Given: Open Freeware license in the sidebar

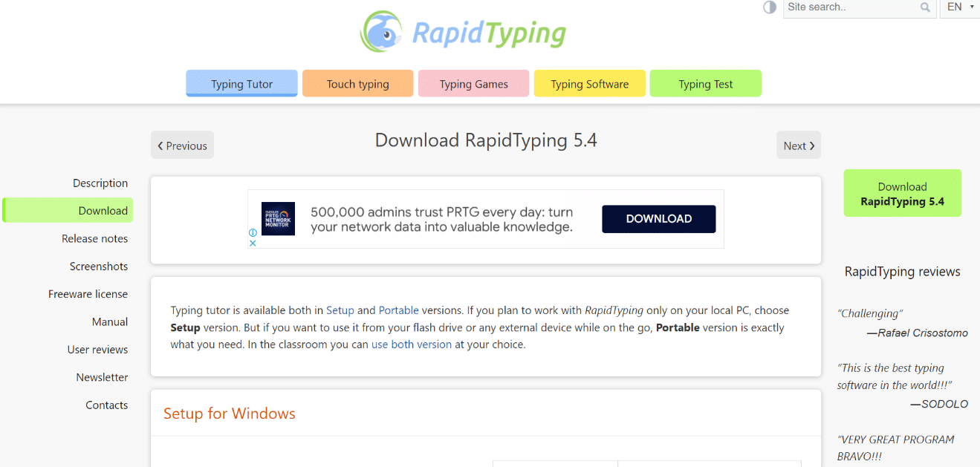Looking at the screenshot, I should tap(88, 294).
